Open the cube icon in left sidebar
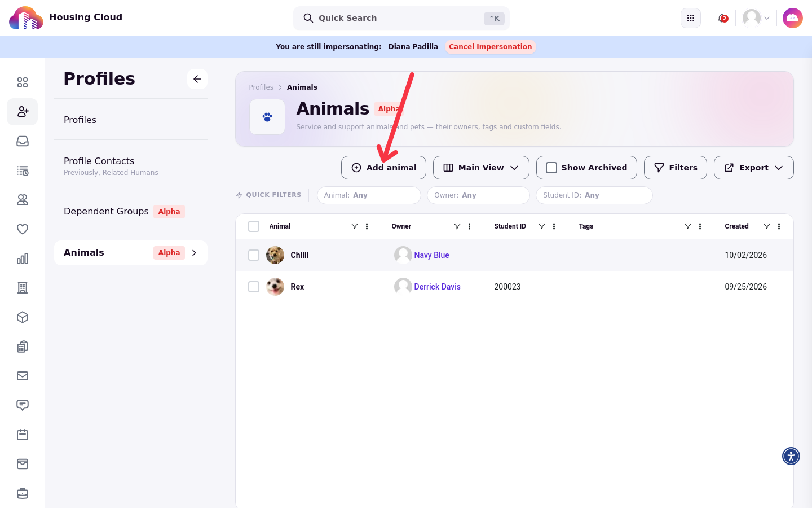Screen dimensions: 812x508 click(23, 317)
